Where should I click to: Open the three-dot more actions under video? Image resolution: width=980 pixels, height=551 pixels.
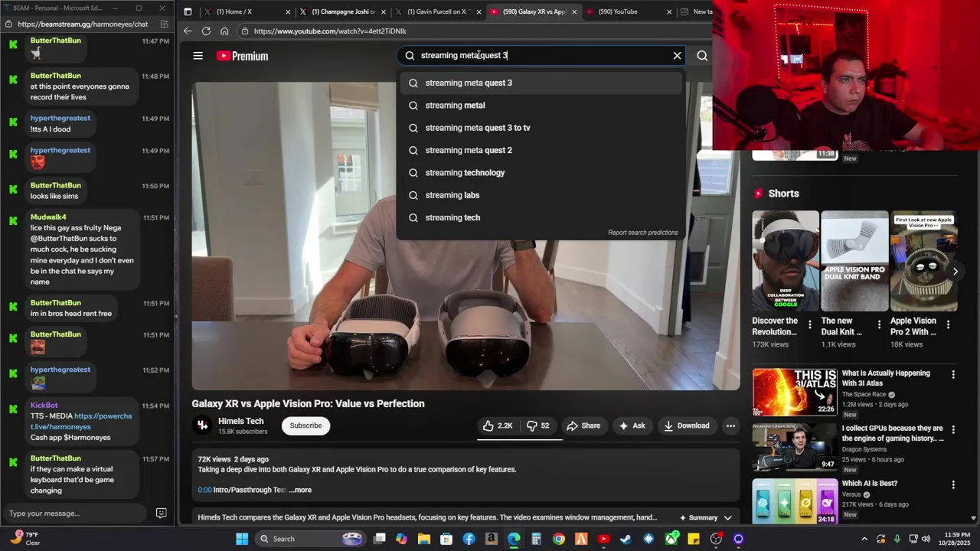coord(730,425)
